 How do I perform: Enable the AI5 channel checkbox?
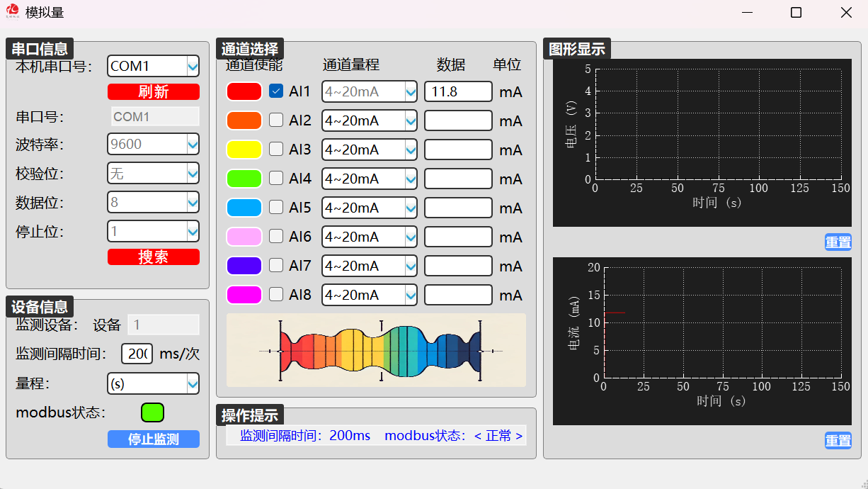(276, 208)
